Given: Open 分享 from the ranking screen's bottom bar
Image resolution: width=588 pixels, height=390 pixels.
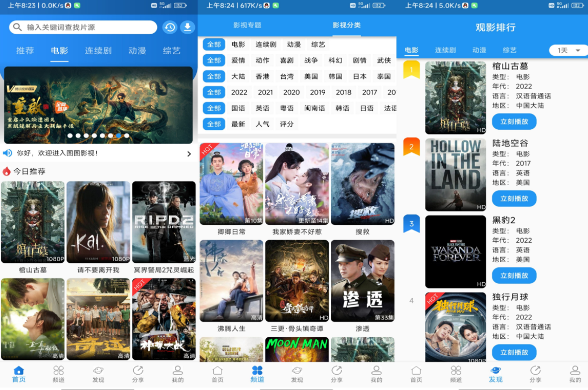Looking at the screenshot, I should pyautogui.click(x=535, y=374).
